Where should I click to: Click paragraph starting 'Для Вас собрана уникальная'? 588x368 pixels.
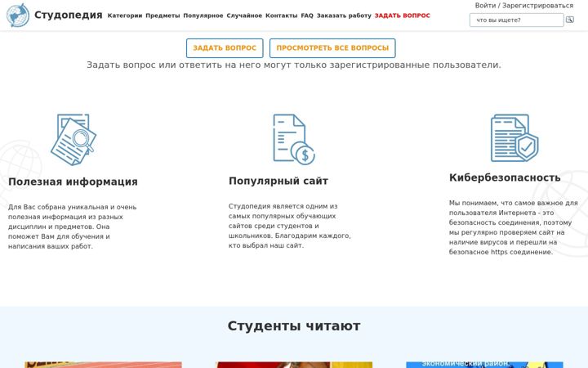pos(73,227)
